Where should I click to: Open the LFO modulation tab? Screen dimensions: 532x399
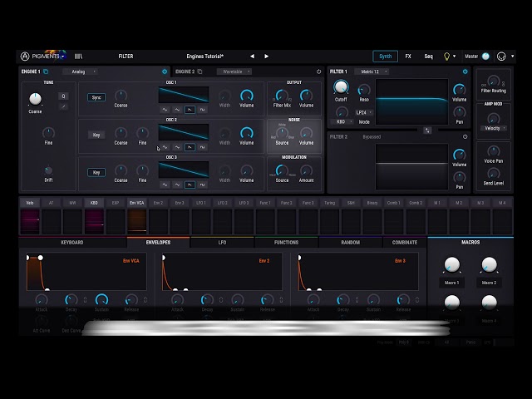pos(222,242)
